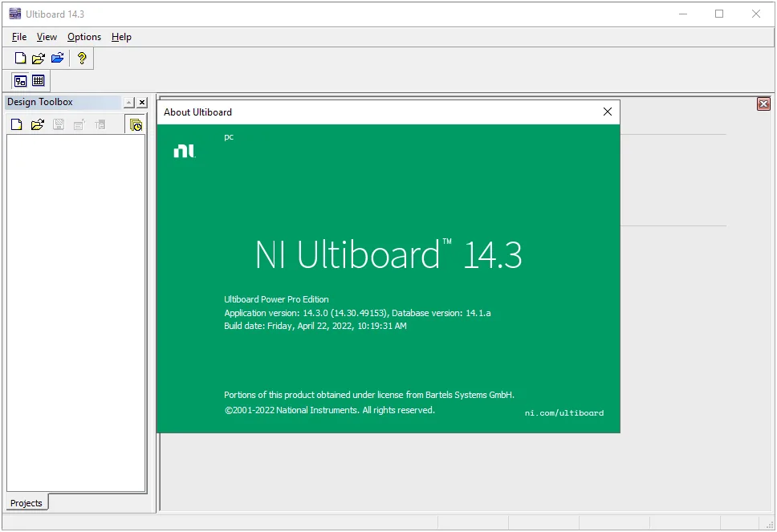Toggle the recent designs clock icon
The height and width of the screenshot is (532, 777).
[x=136, y=125]
